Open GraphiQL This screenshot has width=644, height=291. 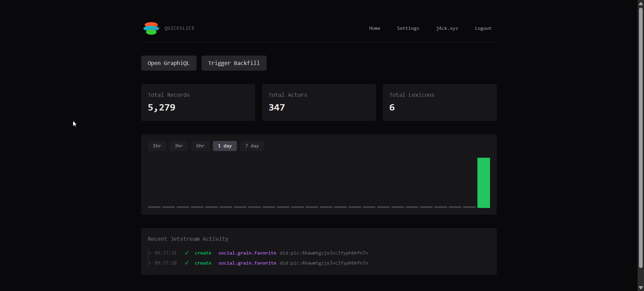[x=169, y=63]
